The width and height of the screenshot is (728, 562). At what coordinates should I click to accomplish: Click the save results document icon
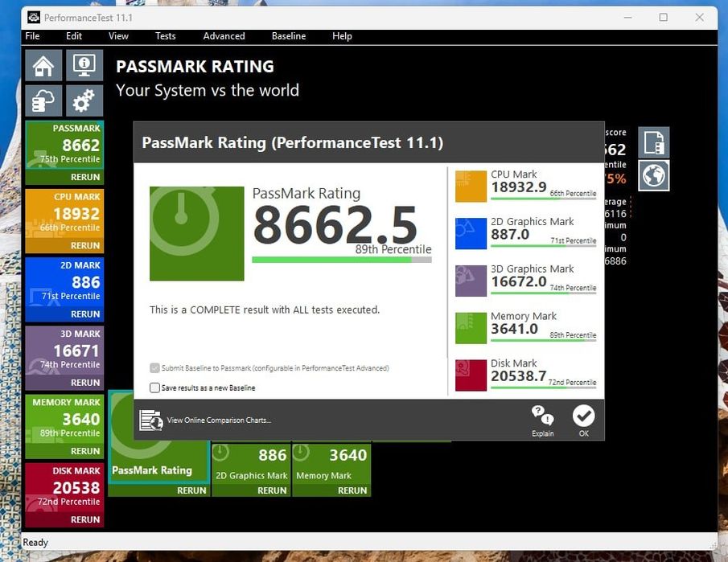pos(654,142)
